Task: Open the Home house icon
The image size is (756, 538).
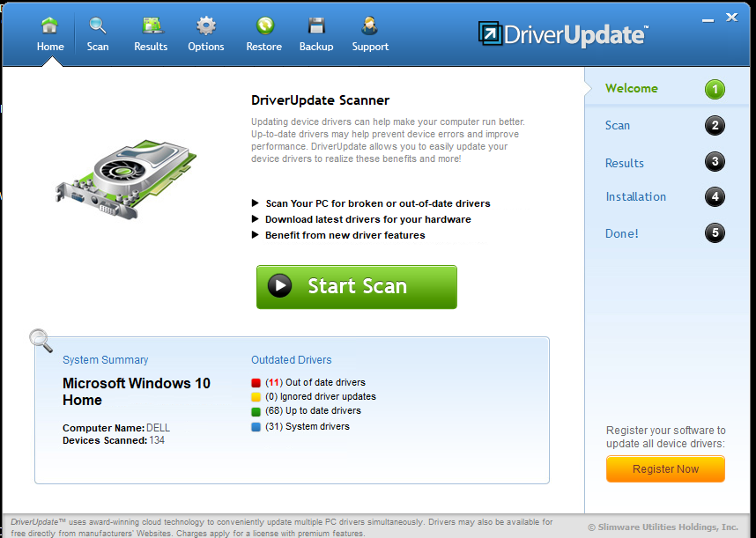Action: pyautogui.click(x=49, y=25)
